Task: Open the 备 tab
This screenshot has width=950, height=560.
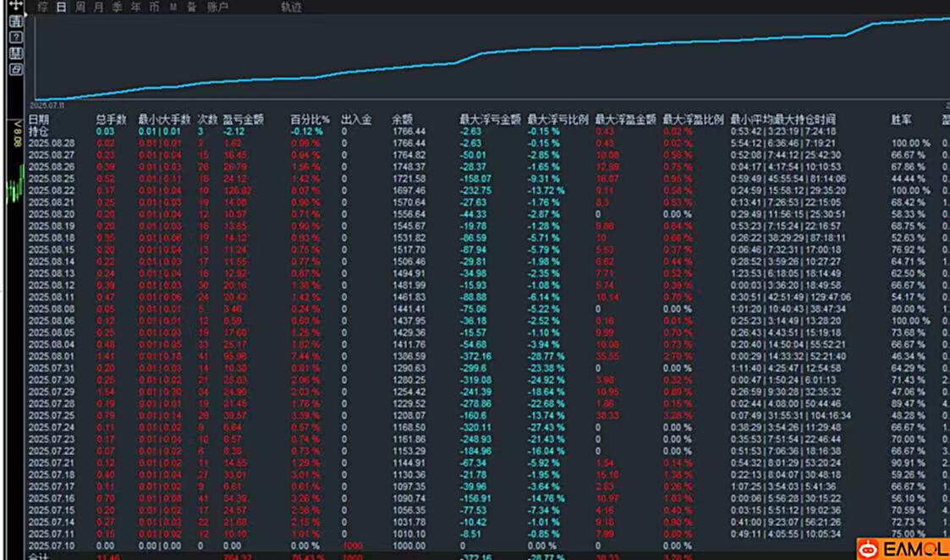Action: coord(191,8)
